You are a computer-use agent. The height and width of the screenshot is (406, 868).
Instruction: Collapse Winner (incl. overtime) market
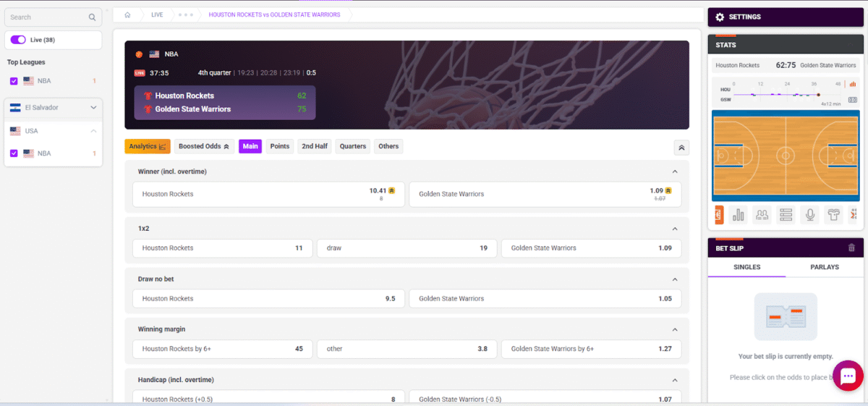click(x=675, y=172)
